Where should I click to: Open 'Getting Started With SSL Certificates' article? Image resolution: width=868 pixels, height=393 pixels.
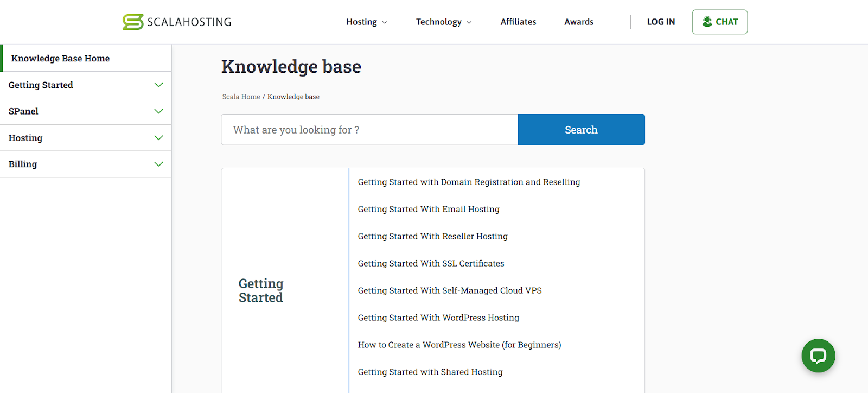coord(431,263)
